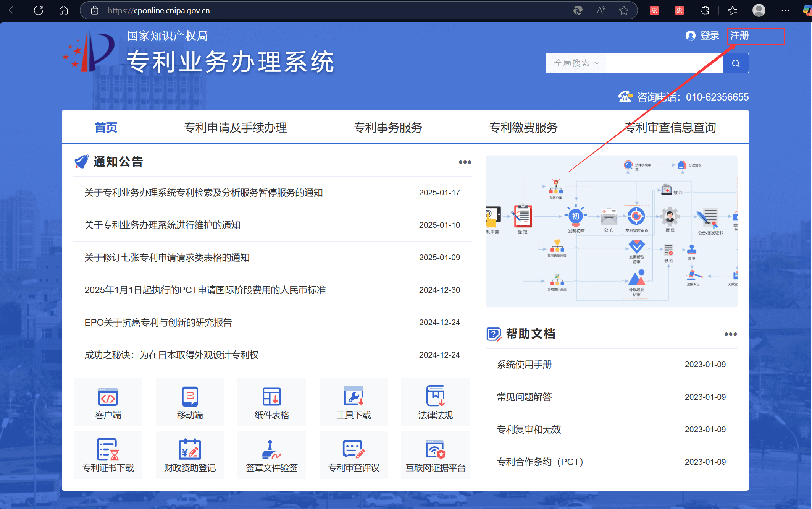Open the 专利申请及手续办理 menu
This screenshot has width=812, height=509.
(x=235, y=128)
